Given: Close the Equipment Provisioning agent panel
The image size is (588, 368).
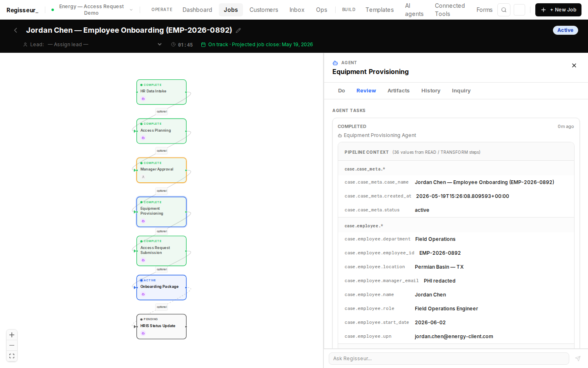Looking at the screenshot, I should (574, 65).
